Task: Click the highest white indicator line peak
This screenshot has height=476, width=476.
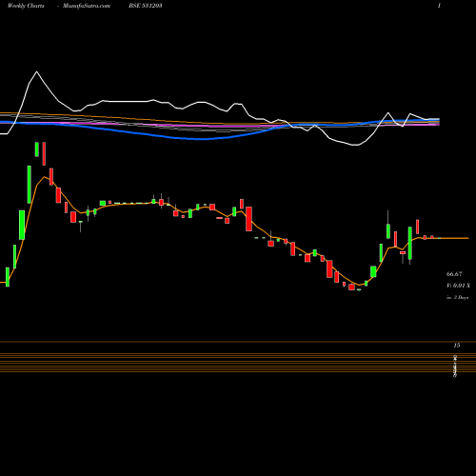Action: point(37,71)
